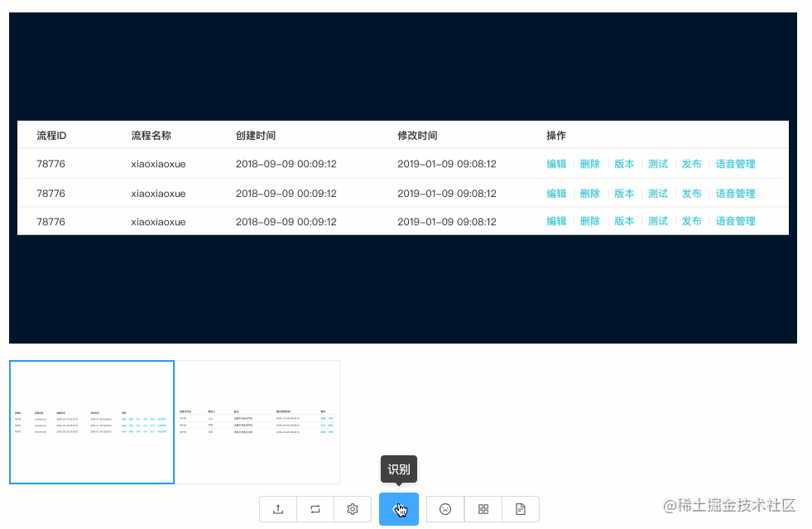Click the four-squares grid toolbar icon
The height and width of the screenshot is (529, 812).
click(x=483, y=509)
